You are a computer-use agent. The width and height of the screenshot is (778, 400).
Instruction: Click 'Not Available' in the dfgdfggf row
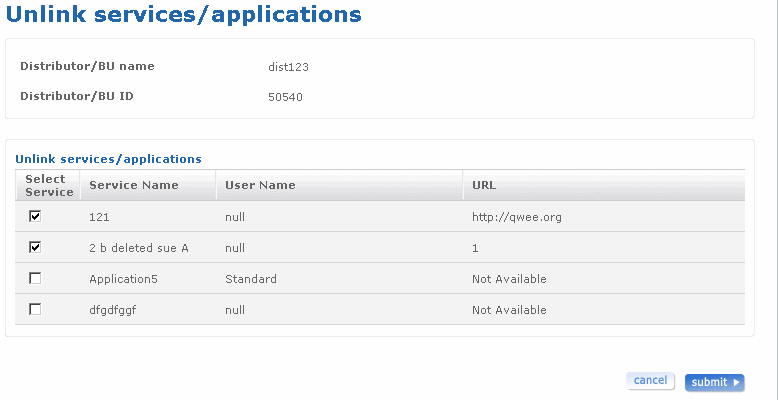click(x=509, y=310)
